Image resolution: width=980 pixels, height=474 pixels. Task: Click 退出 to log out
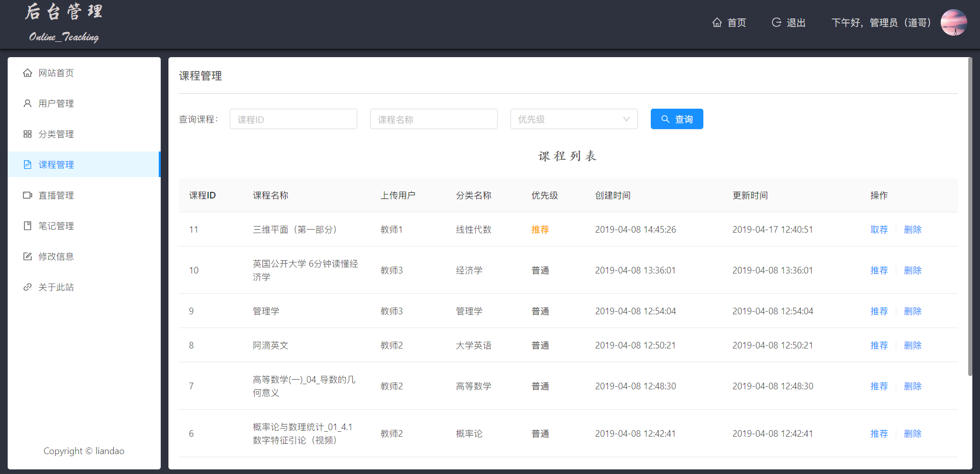pyautogui.click(x=789, y=22)
